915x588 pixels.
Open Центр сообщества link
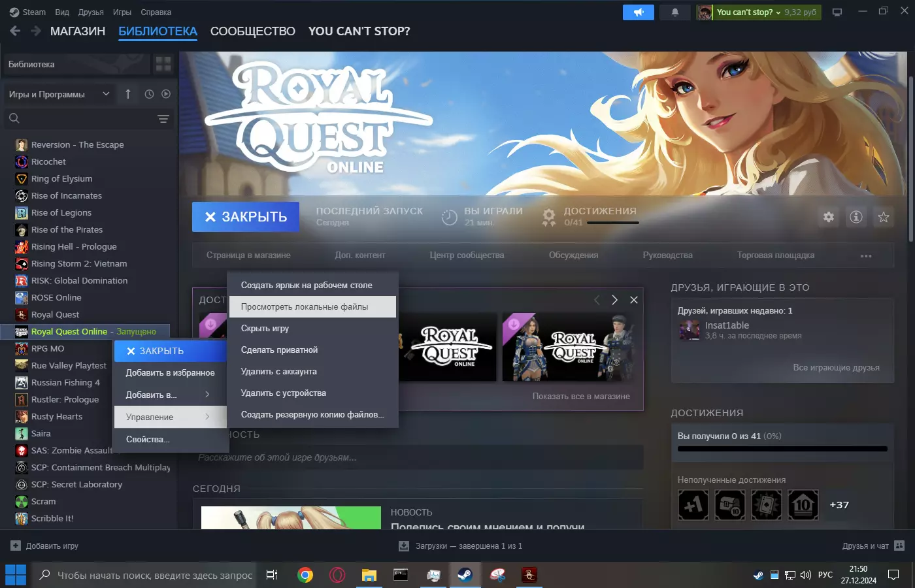467,255
